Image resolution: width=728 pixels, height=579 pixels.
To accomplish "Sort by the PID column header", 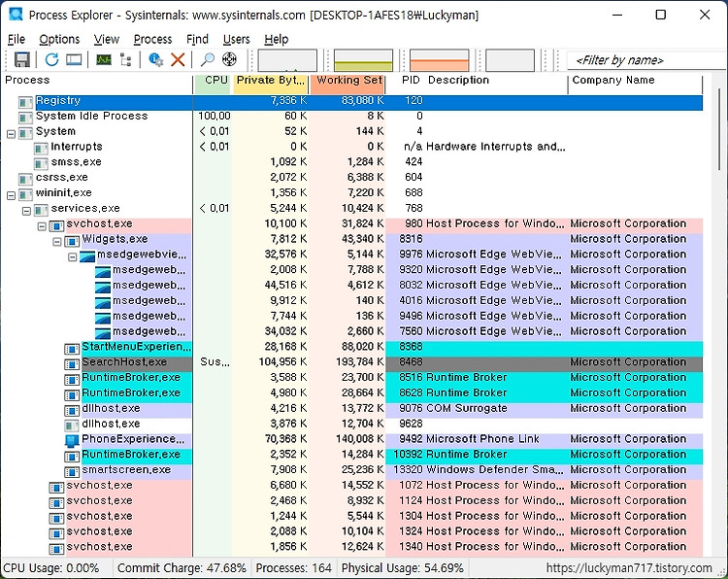I will pyautogui.click(x=406, y=81).
